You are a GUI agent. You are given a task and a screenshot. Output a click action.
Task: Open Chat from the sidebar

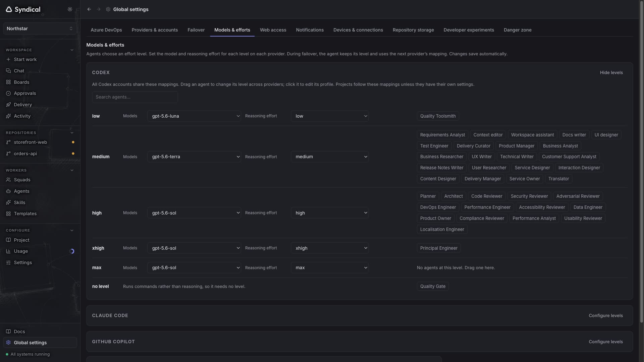(40, 71)
